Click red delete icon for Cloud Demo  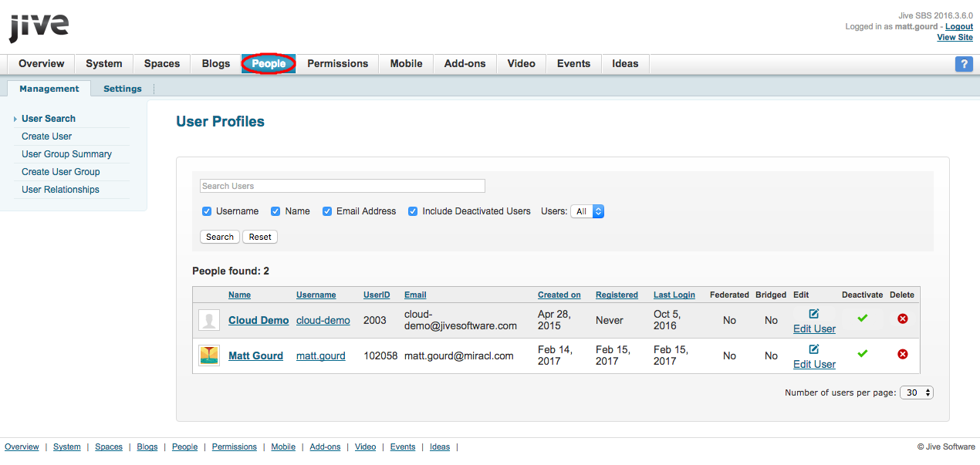click(x=903, y=318)
